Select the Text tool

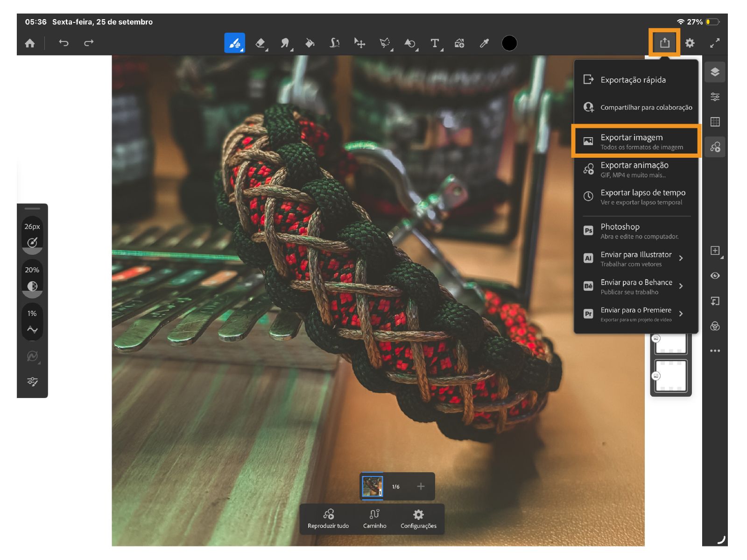pyautogui.click(x=435, y=43)
